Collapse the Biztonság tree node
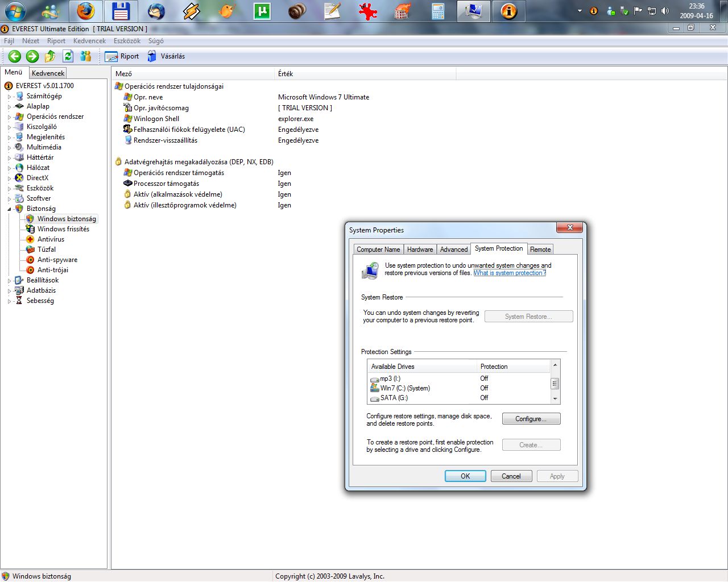728x582 pixels. [9, 209]
